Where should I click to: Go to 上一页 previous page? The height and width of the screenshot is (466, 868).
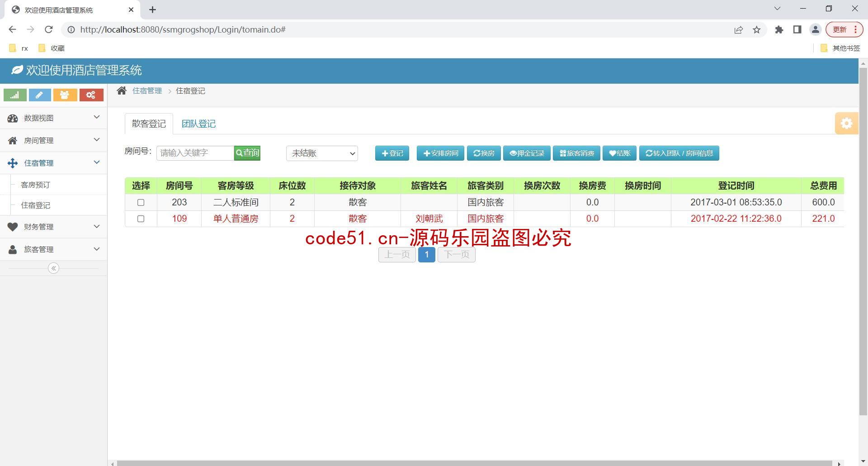pyautogui.click(x=397, y=254)
